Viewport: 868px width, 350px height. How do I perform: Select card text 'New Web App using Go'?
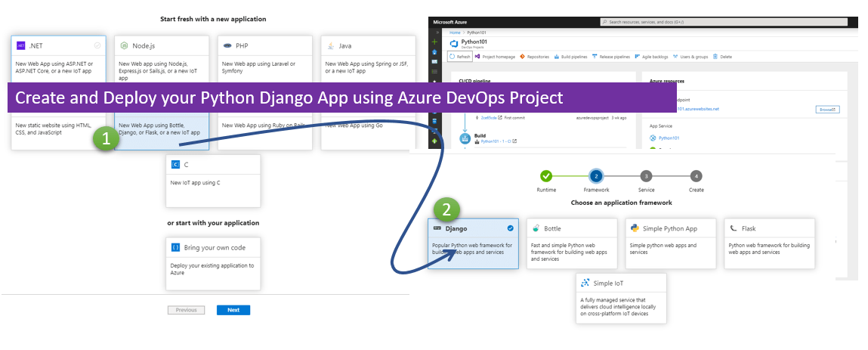point(354,125)
